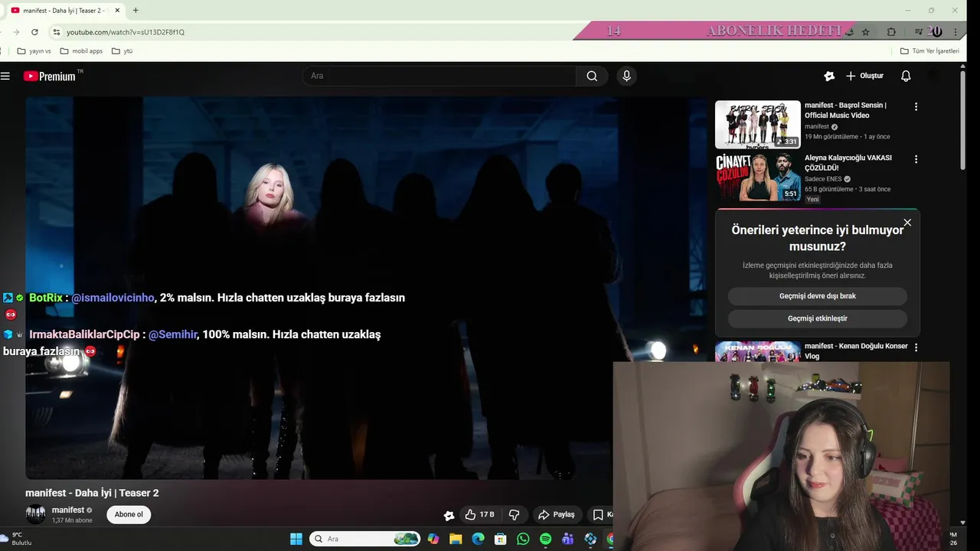Open Microsoft Edge from taskbar

478,539
